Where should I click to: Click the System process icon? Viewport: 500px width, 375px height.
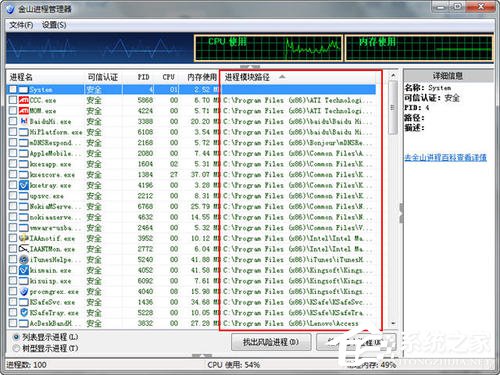(24, 89)
